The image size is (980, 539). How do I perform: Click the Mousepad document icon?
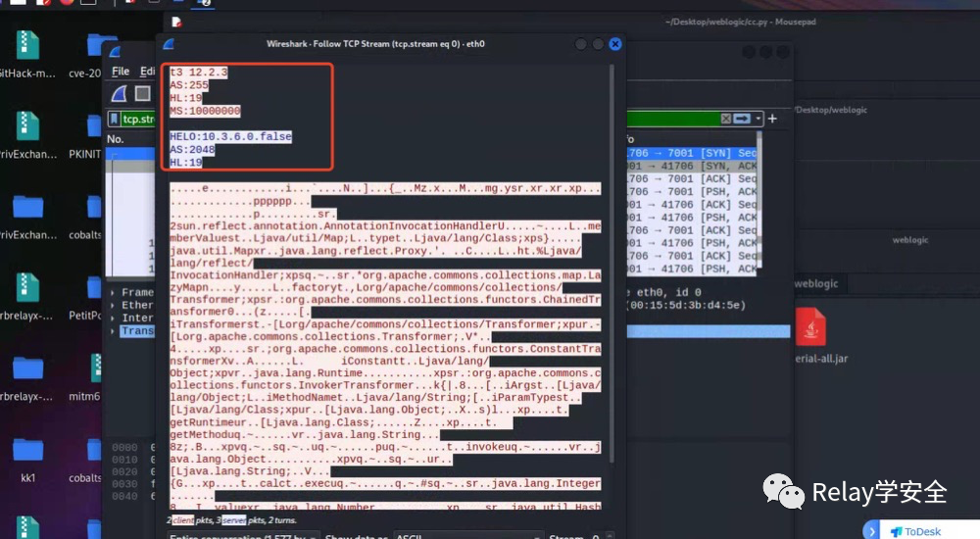pyautogui.click(x=176, y=23)
